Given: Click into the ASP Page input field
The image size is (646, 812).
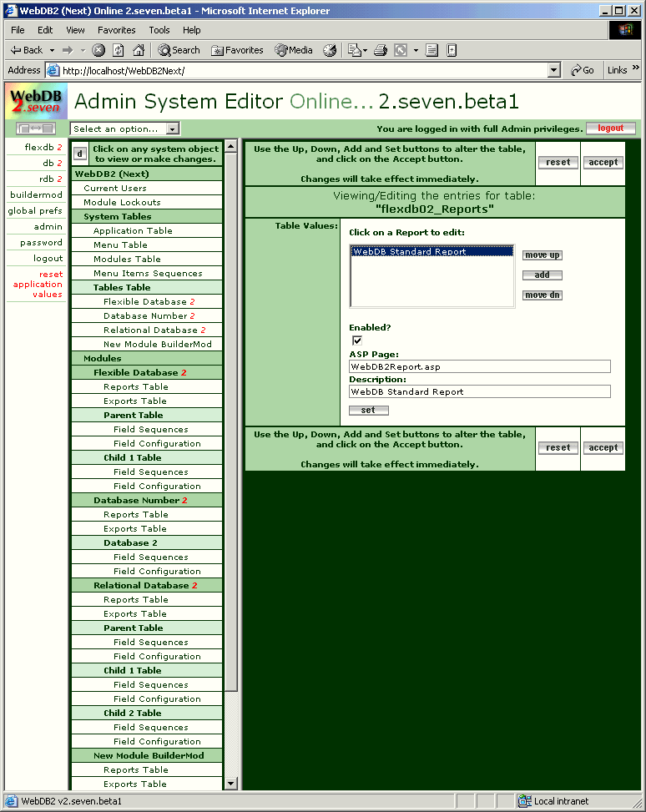Looking at the screenshot, I should click(x=480, y=366).
